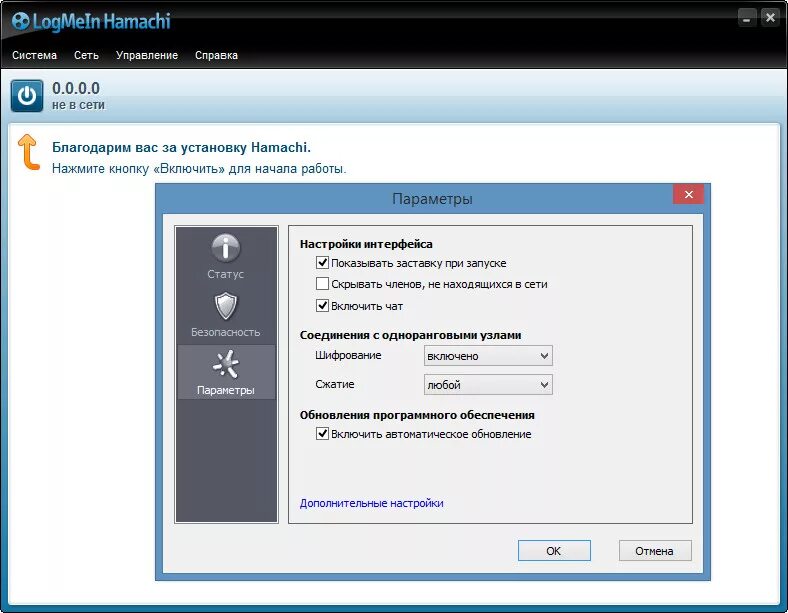Click the Шифрование label
The width and height of the screenshot is (788, 613).
(x=348, y=355)
